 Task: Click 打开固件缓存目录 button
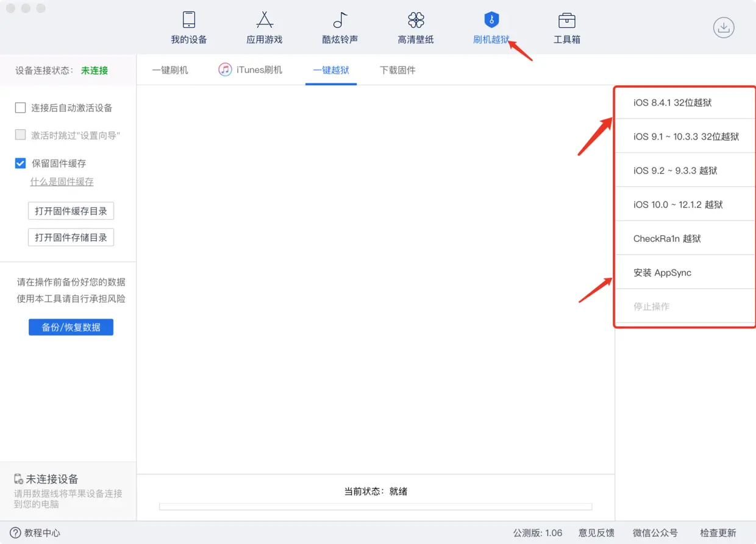click(x=71, y=211)
